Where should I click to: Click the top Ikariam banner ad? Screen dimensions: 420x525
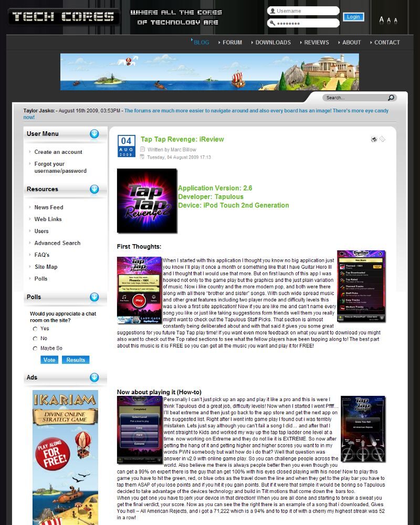209,71
